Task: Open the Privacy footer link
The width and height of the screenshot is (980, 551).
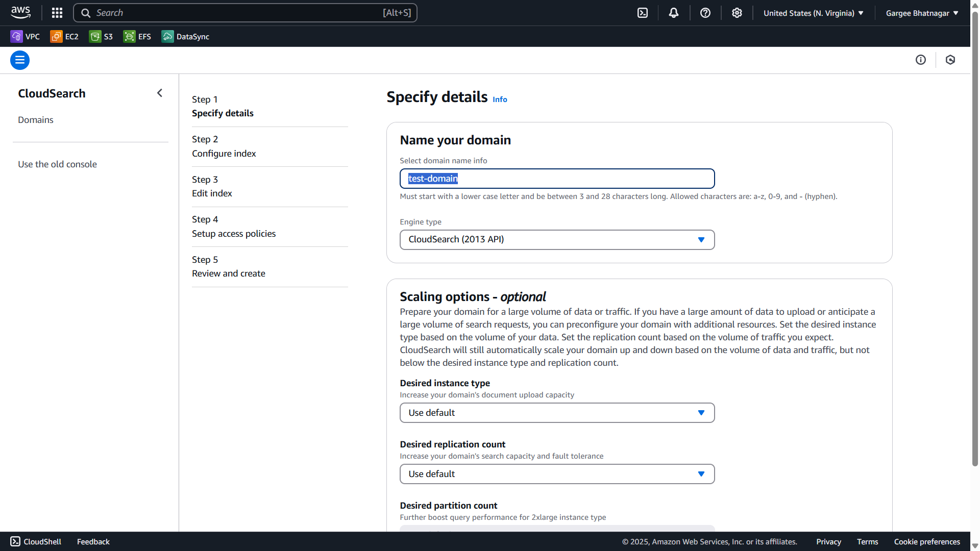Action: (x=828, y=542)
